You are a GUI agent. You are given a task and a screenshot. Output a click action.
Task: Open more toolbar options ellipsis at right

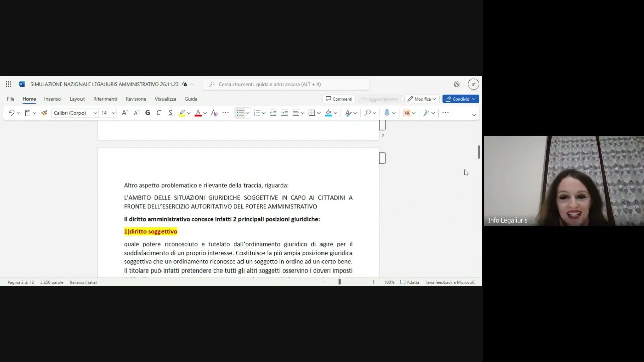445,113
